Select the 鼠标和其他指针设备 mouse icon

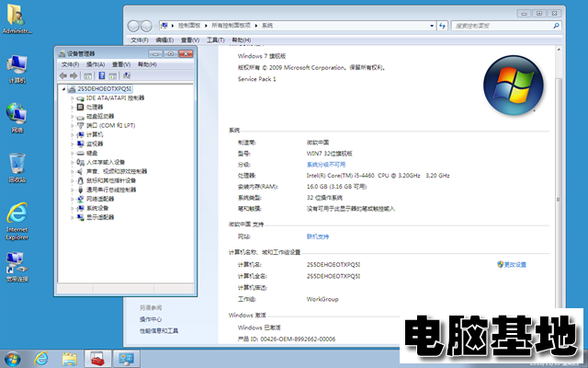point(80,180)
